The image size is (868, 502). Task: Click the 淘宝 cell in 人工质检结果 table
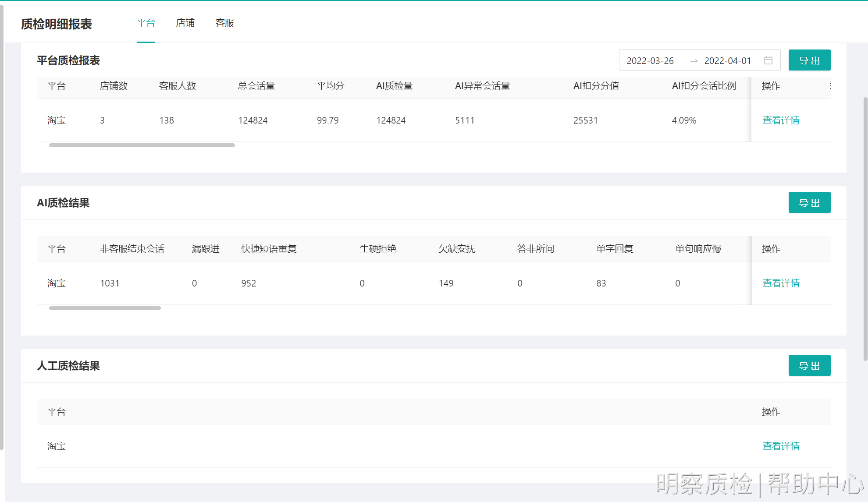click(57, 446)
